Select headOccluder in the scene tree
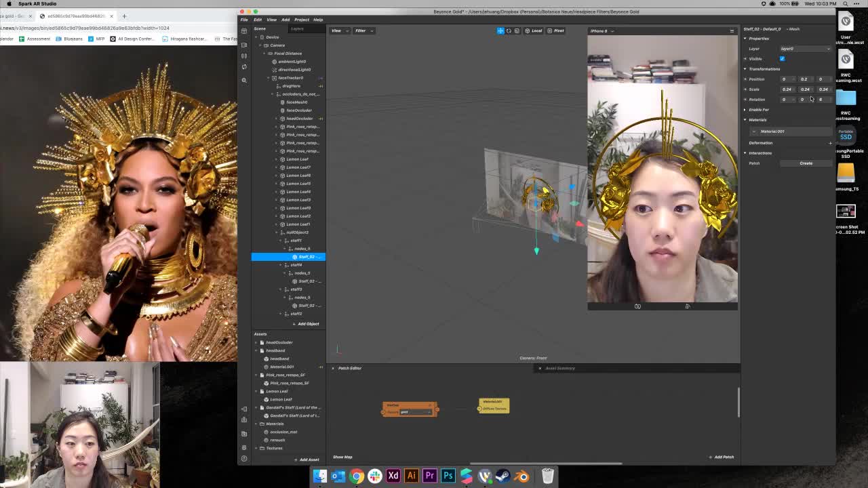Viewport: 868px width, 488px height. pyautogui.click(x=299, y=119)
